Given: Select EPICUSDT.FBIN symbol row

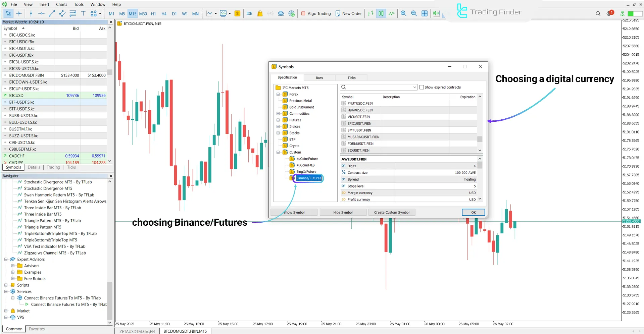Looking at the screenshot, I should (x=409, y=123).
